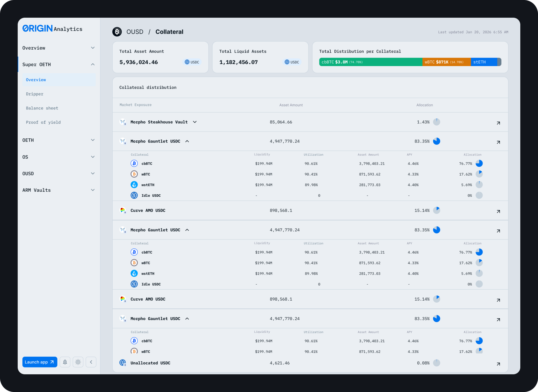Open Morpho Steakhouse Vault external link arrow
Viewport: 538px width, 392px height.
pyautogui.click(x=498, y=123)
